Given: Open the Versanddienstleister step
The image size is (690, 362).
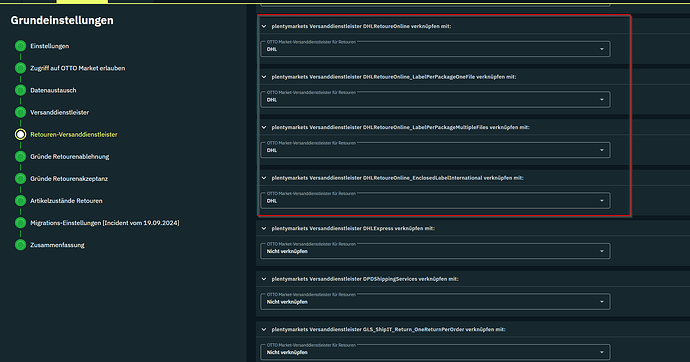Looking at the screenshot, I should coord(59,113).
